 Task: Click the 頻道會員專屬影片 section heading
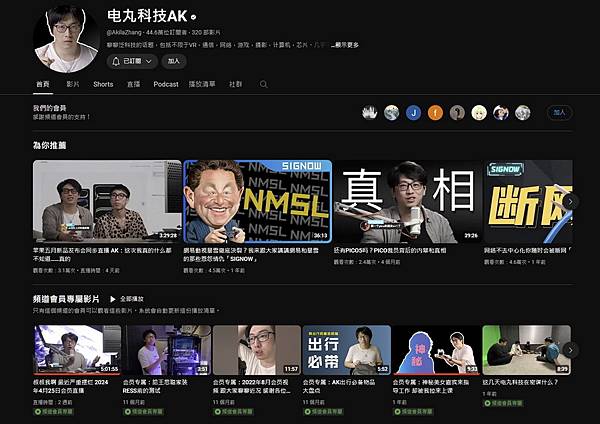[66, 299]
